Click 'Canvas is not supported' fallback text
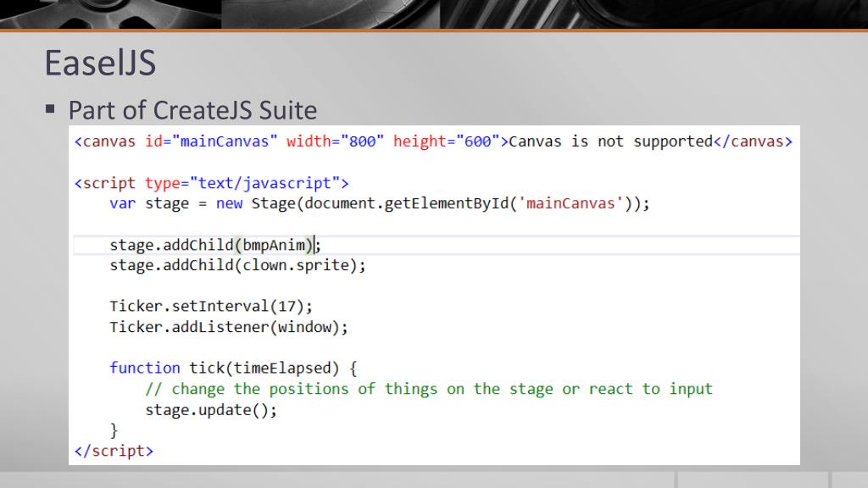 coord(610,141)
